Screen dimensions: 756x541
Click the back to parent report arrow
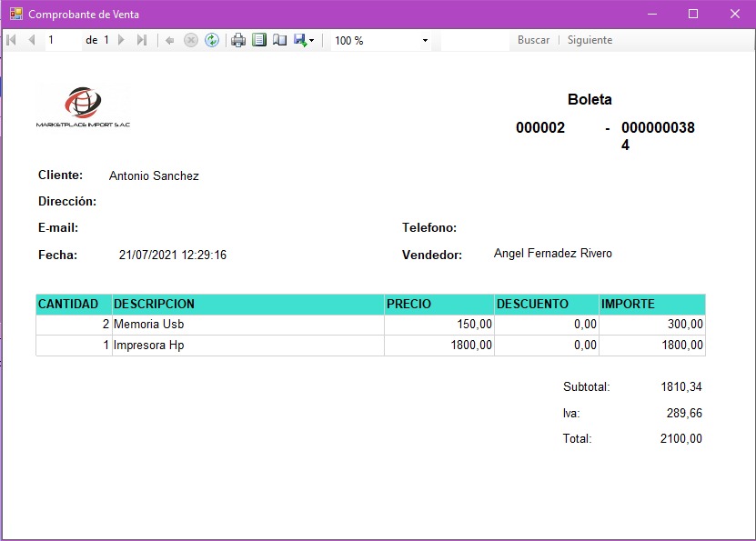170,40
